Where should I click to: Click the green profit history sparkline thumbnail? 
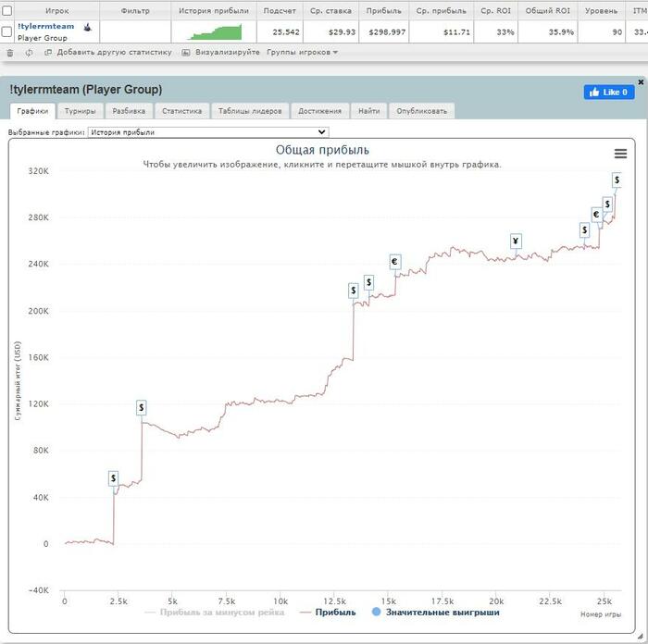(x=214, y=31)
